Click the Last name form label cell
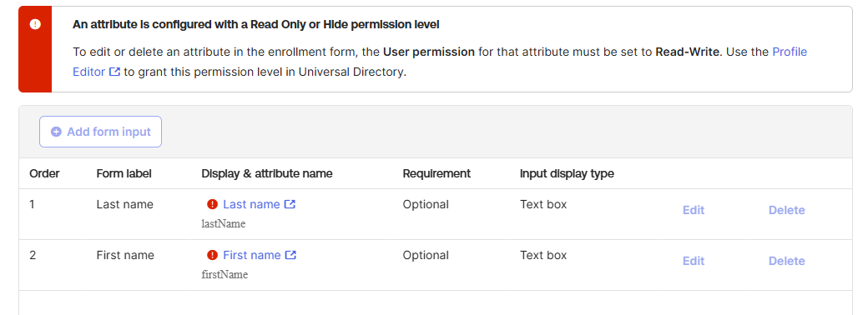Image resolution: width=868 pixels, height=315 pixels. coord(124,204)
